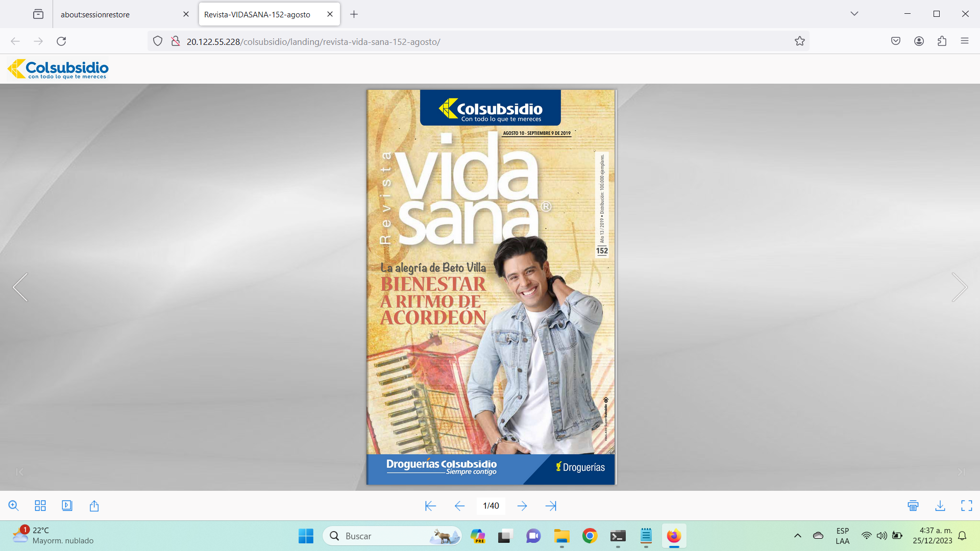980x551 pixels.
Task: Open a new browser tab
Action: coord(354,14)
